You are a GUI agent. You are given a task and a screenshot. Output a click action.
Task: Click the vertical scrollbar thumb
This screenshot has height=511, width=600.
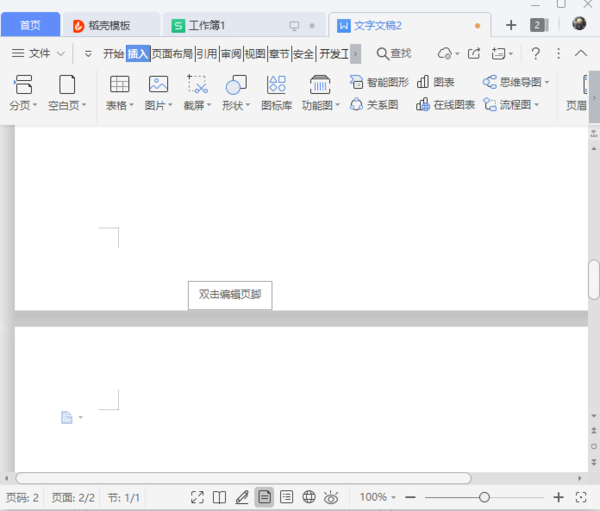click(x=594, y=279)
